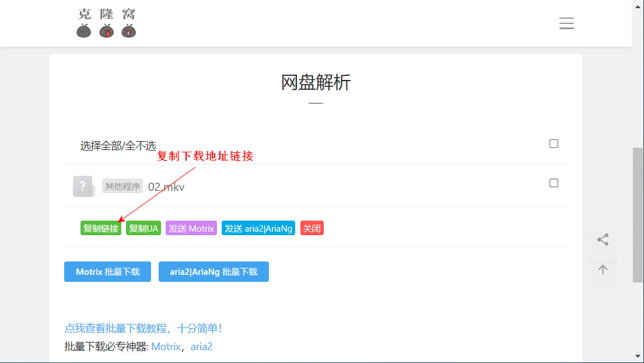Click the scrollbar down arrow
The image size is (644, 363).
(638, 356)
